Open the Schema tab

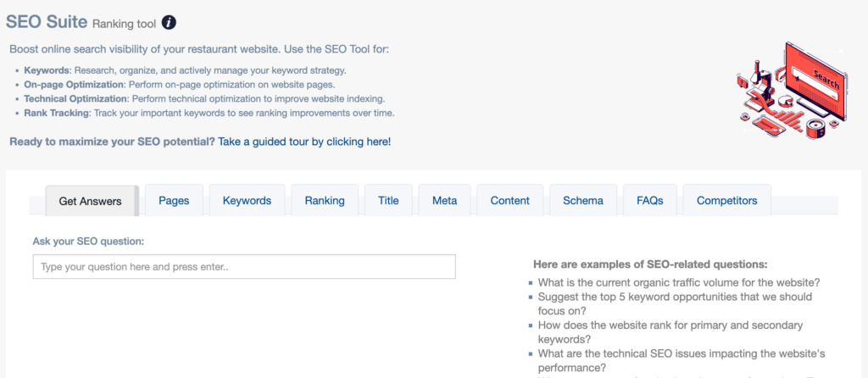pyautogui.click(x=583, y=201)
